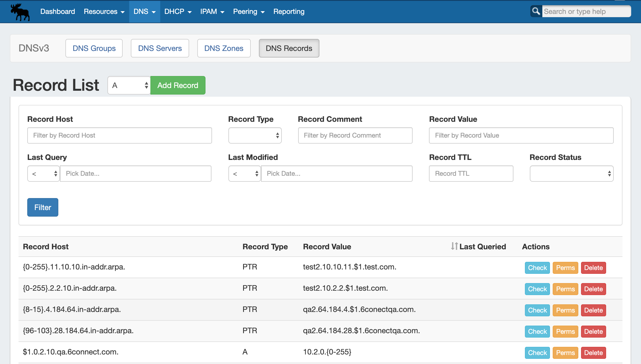641x364 pixels.
Task: Click the search magnifier icon
Action: coord(536,11)
